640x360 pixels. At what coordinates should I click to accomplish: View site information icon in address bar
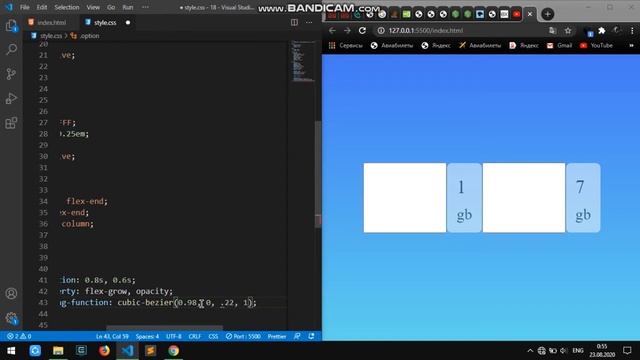381,31
